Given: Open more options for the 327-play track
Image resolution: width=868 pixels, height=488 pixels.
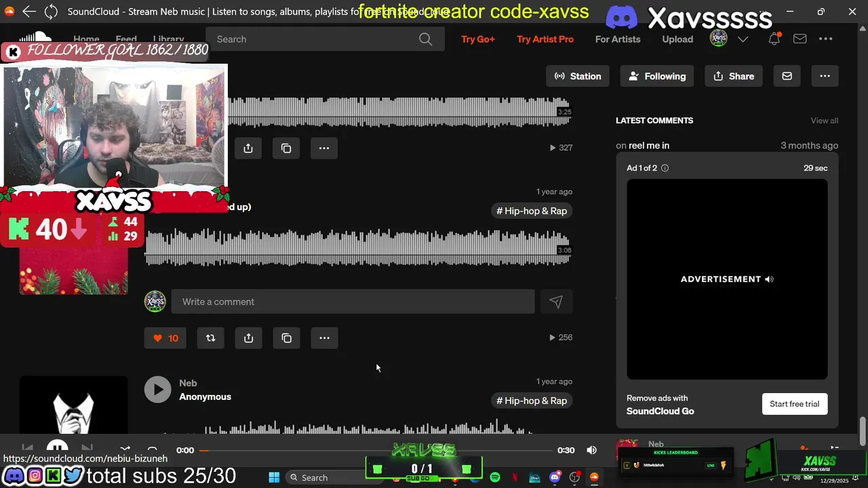Looking at the screenshot, I should pyautogui.click(x=324, y=148).
